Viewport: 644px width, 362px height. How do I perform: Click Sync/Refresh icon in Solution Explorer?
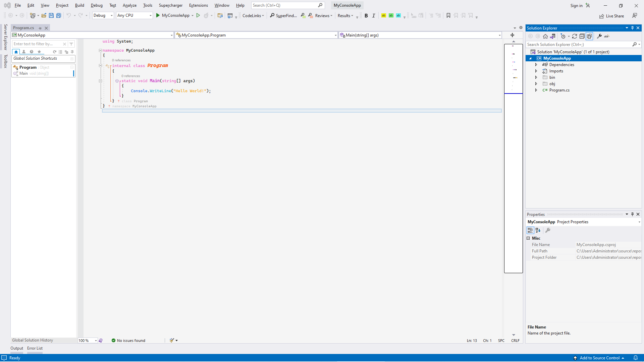pyautogui.click(x=575, y=36)
